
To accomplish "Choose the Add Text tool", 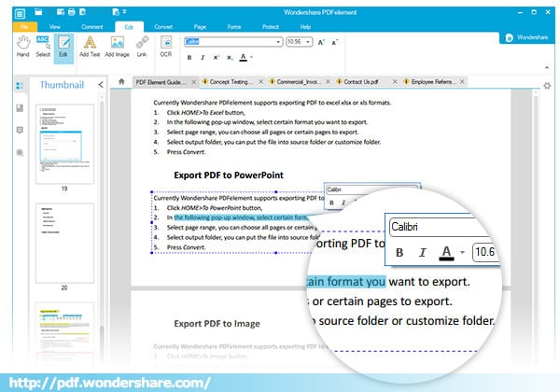I will coord(90,47).
